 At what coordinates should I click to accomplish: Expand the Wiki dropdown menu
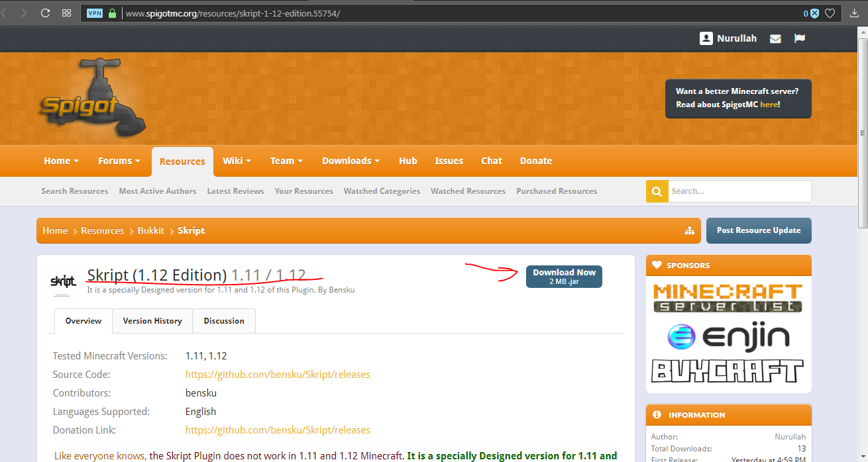pyautogui.click(x=237, y=161)
